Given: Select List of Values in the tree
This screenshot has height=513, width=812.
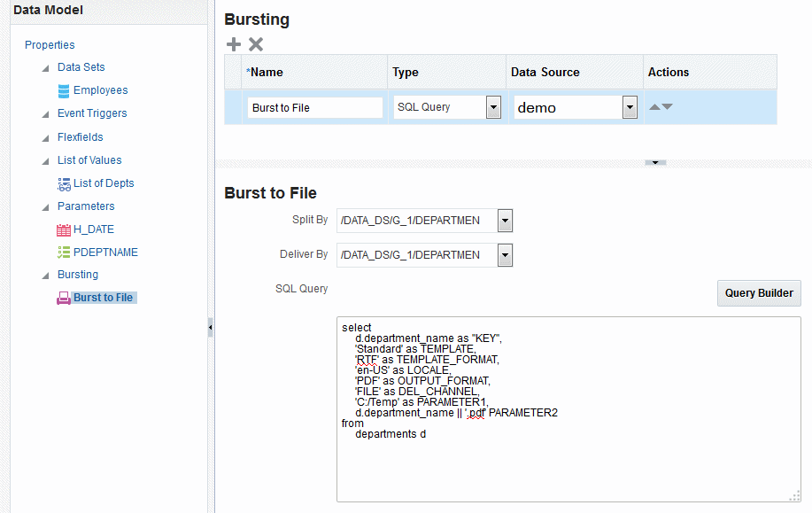Looking at the screenshot, I should pos(89,160).
